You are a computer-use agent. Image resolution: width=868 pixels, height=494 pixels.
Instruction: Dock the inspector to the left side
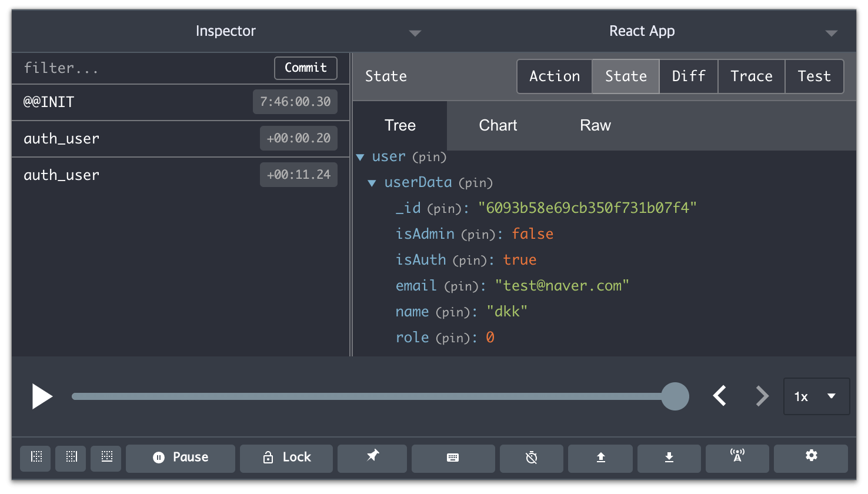point(35,458)
